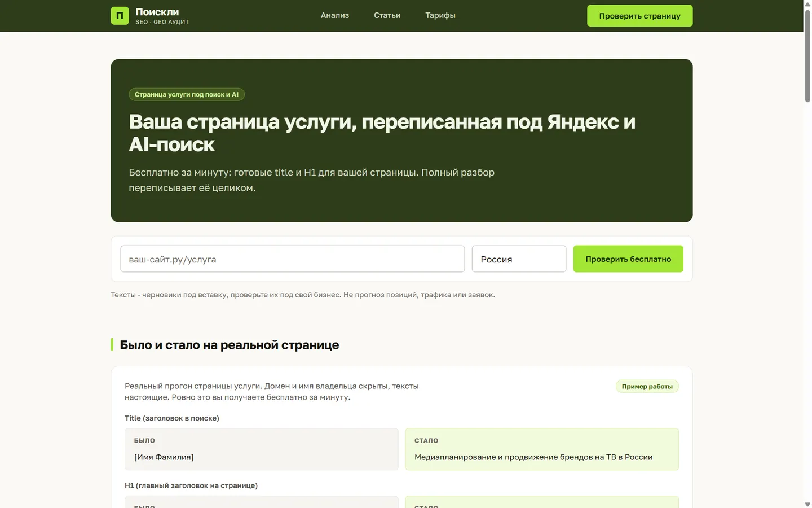Click the scrollbar down arrow

(807, 504)
